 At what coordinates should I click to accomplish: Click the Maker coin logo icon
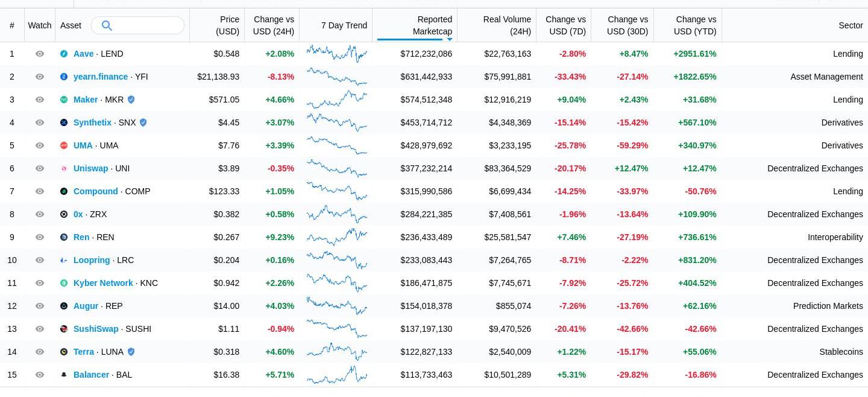(64, 100)
